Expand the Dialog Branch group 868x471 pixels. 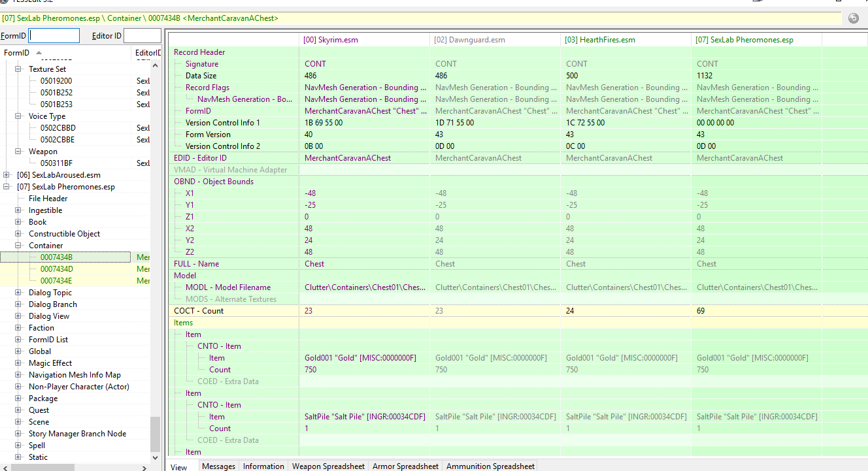pyautogui.click(x=18, y=304)
